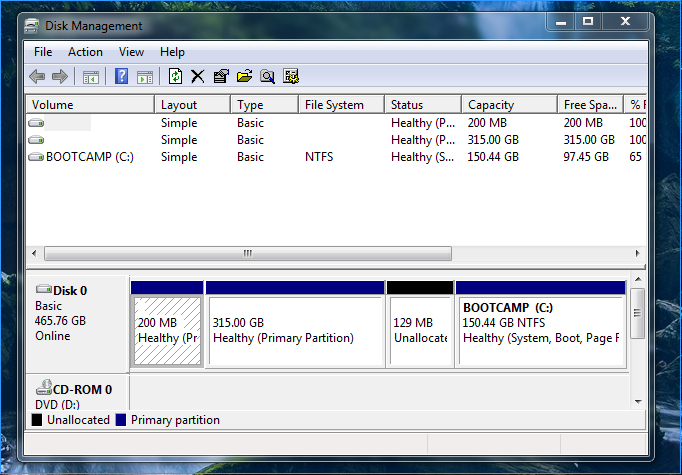
Task: Click the Delete (X) toolbar icon
Action: click(197, 77)
